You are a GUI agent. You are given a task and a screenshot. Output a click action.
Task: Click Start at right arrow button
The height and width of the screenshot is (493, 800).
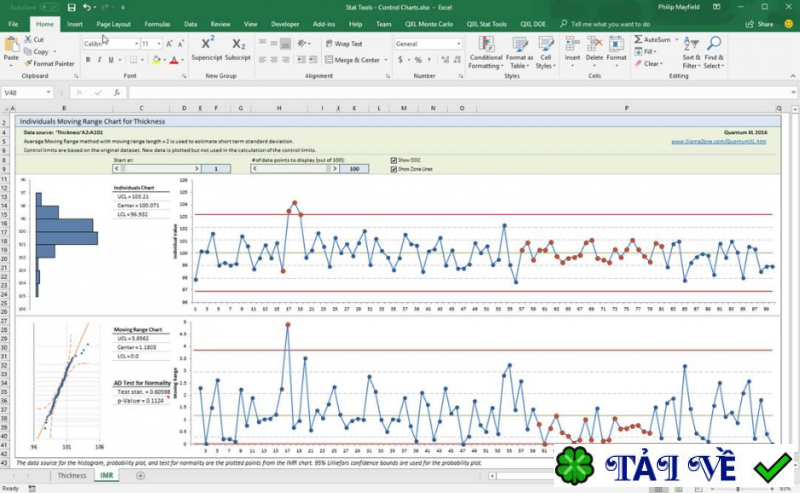tap(197, 168)
